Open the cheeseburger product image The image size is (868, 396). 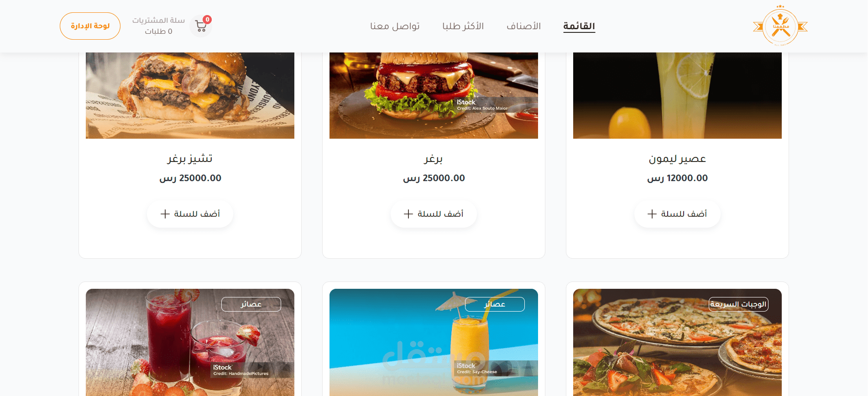[190, 95]
